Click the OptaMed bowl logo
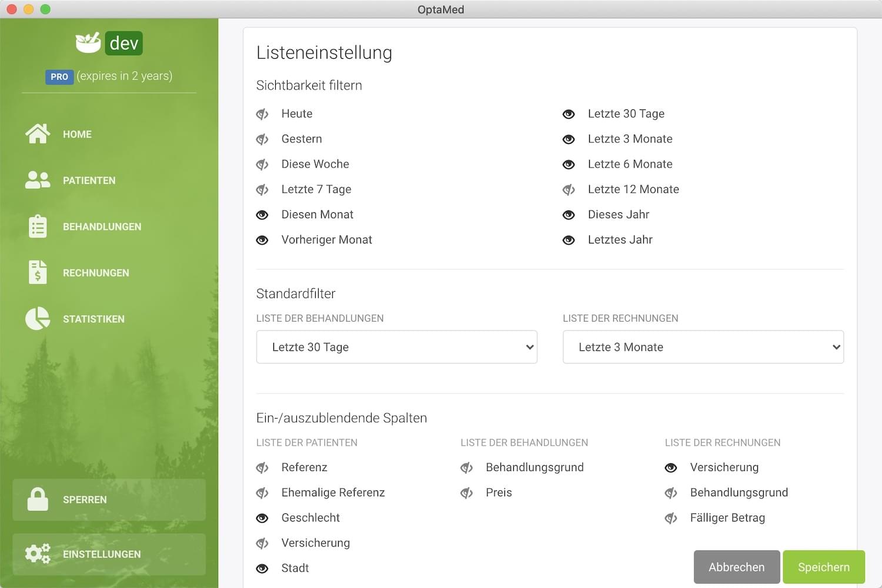The image size is (882, 588). tap(88, 43)
